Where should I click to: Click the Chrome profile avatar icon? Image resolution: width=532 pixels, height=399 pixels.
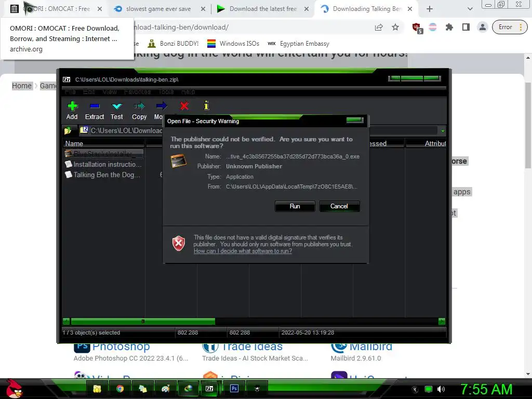(x=482, y=27)
